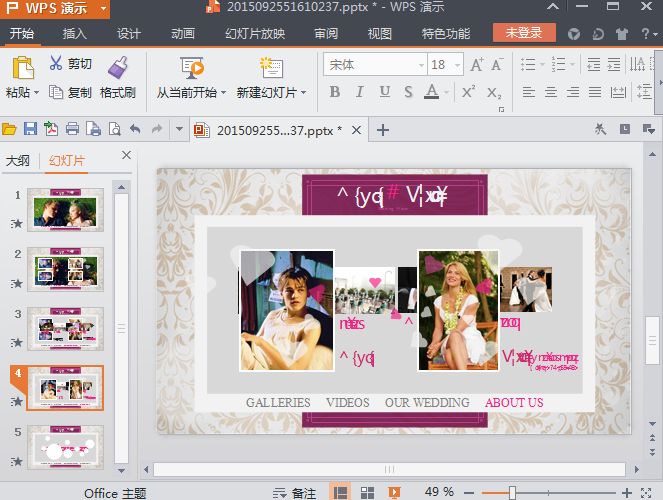Open bullet list style dropdown
Image resolution: width=663 pixels, height=500 pixels.
click(542, 64)
